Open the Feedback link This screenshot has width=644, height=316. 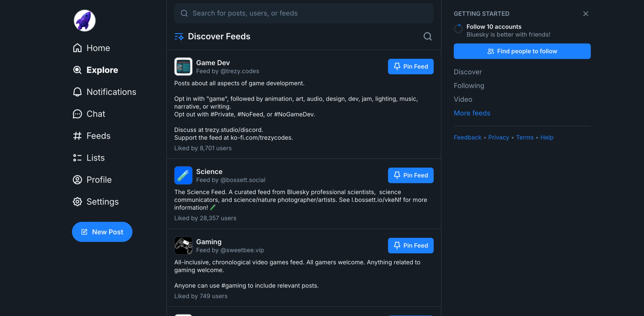coord(467,137)
